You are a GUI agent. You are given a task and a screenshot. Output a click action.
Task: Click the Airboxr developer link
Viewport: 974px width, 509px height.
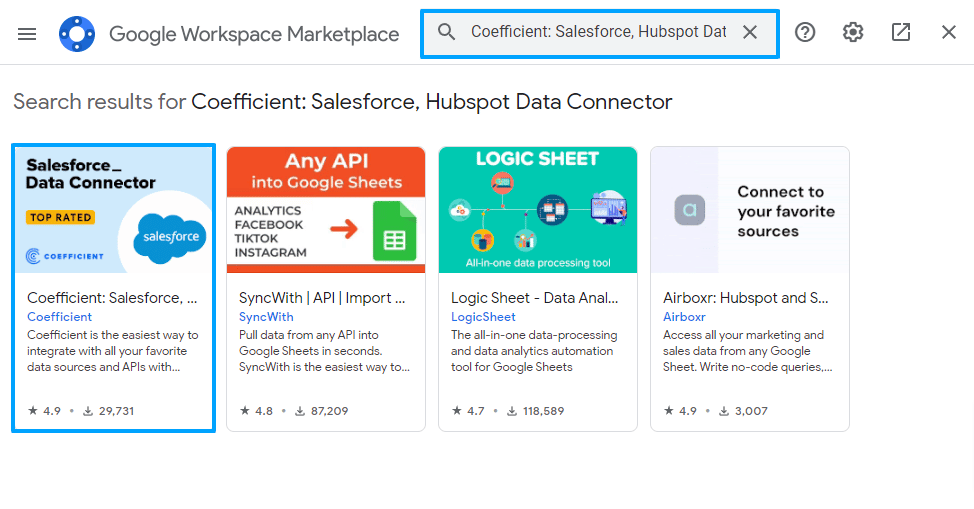pos(684,317)
